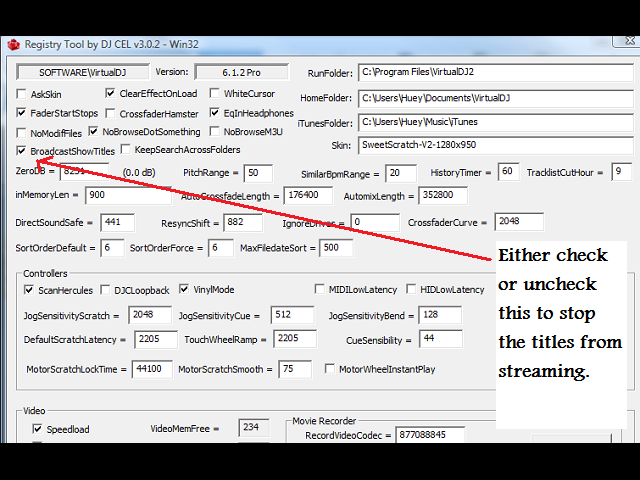The width and height of the screenshot is (640, 480).
Task: Edit the RunFolder path field
Action: [496, 73]
